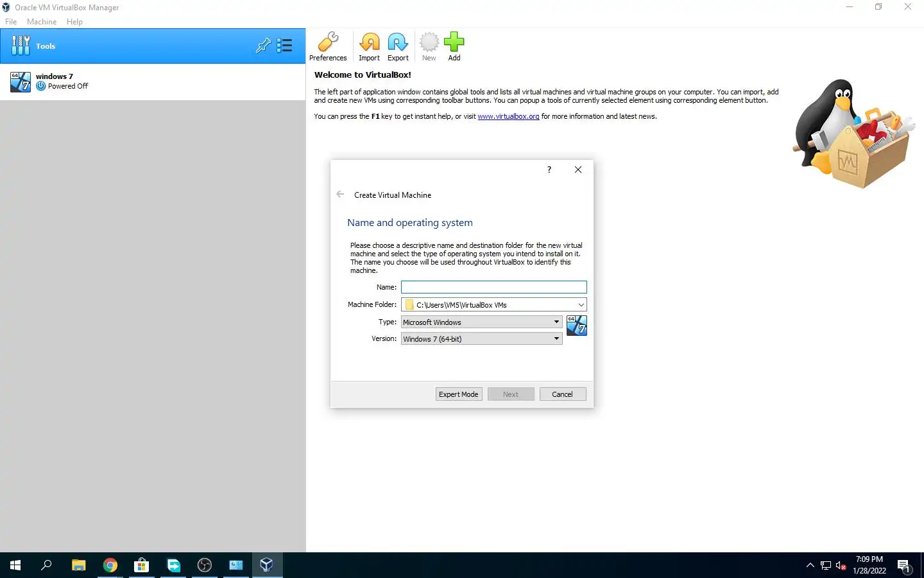Click the Windows Start button
Image resolution: width=924 pixels, height=578 pixels.
pos(15,565)
